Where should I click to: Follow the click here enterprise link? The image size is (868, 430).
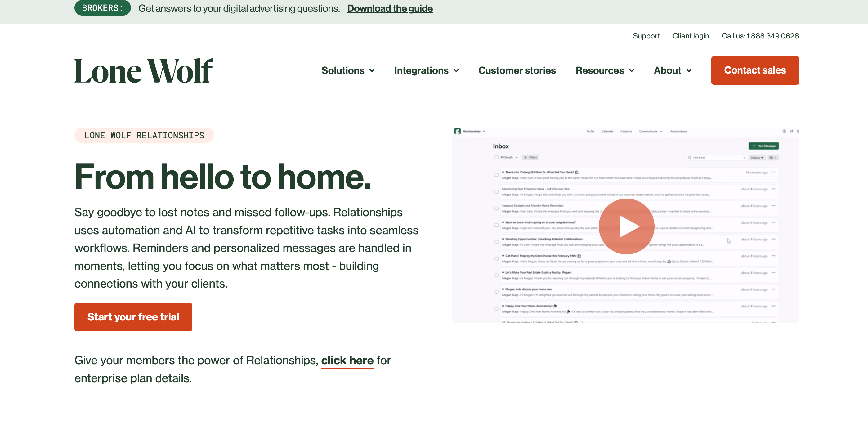tap(347, 361)
